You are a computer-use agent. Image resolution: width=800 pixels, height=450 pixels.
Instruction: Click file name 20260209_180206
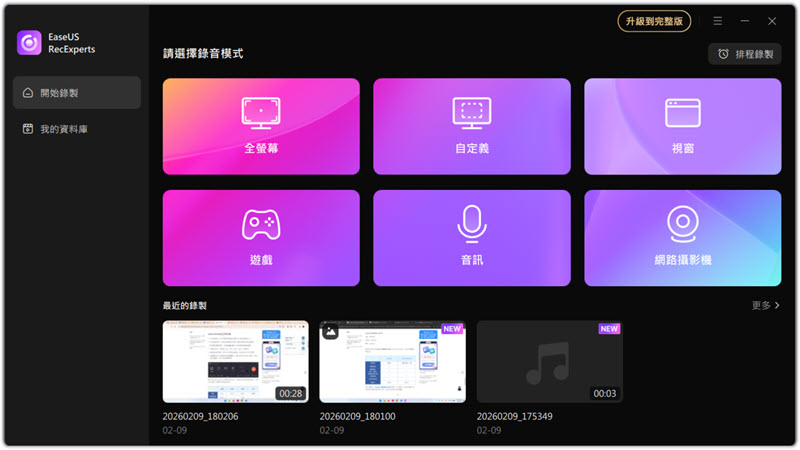click(201, 416)
